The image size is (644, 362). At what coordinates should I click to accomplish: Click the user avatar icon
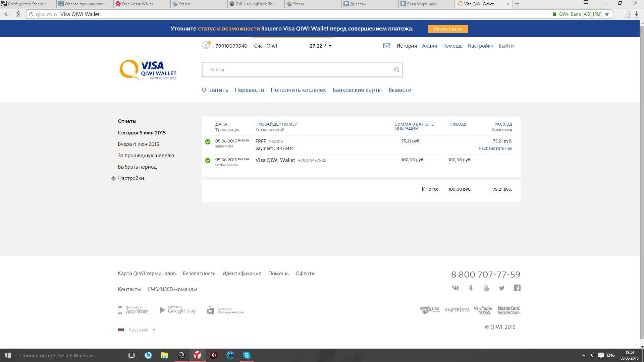pos(206,45)
